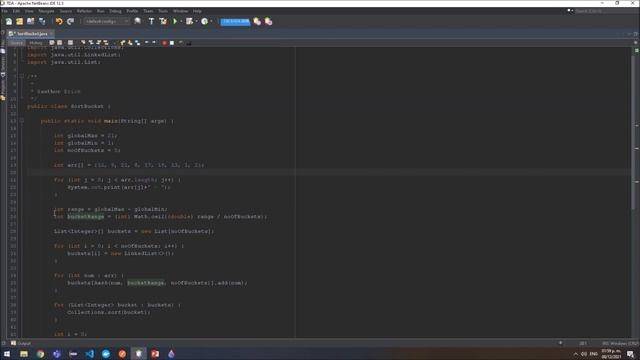
Task: Click the Save All toolbar icon
Action: click(x=42, y=21)
